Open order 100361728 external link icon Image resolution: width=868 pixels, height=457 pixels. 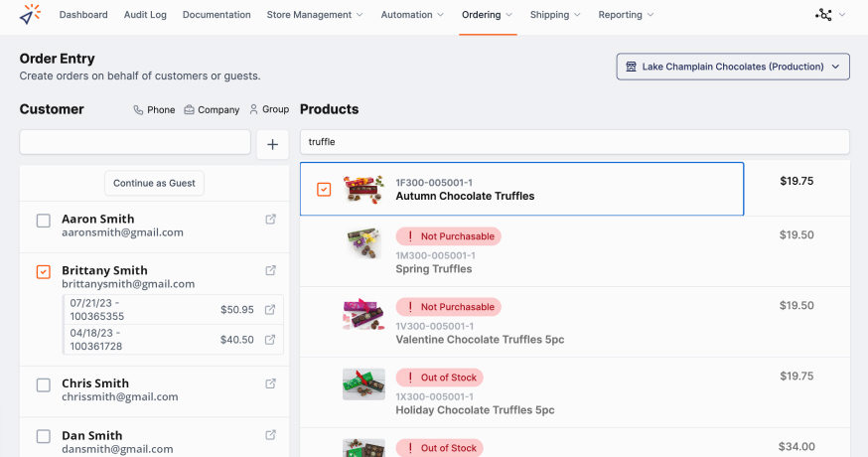click(x=271, y=339)
